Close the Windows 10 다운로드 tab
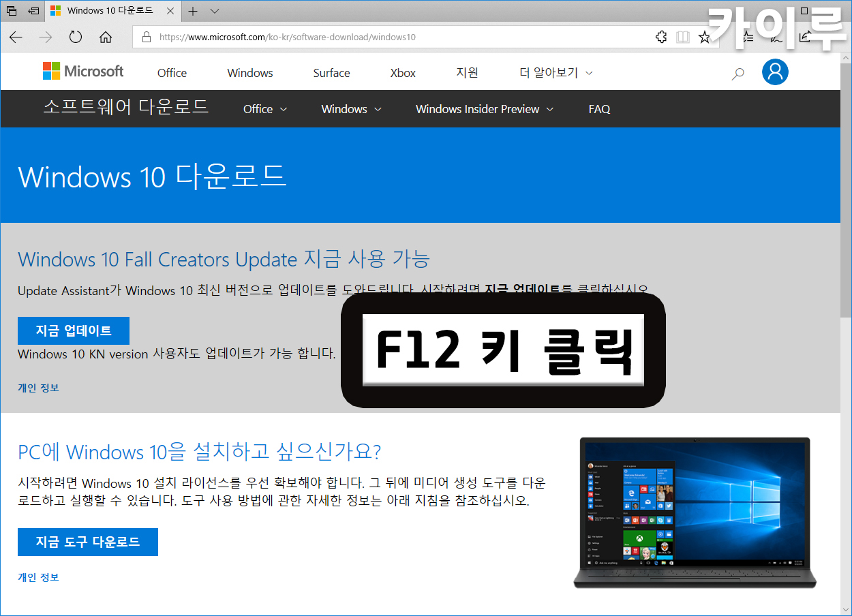The image size is (852, 616). 170,11
